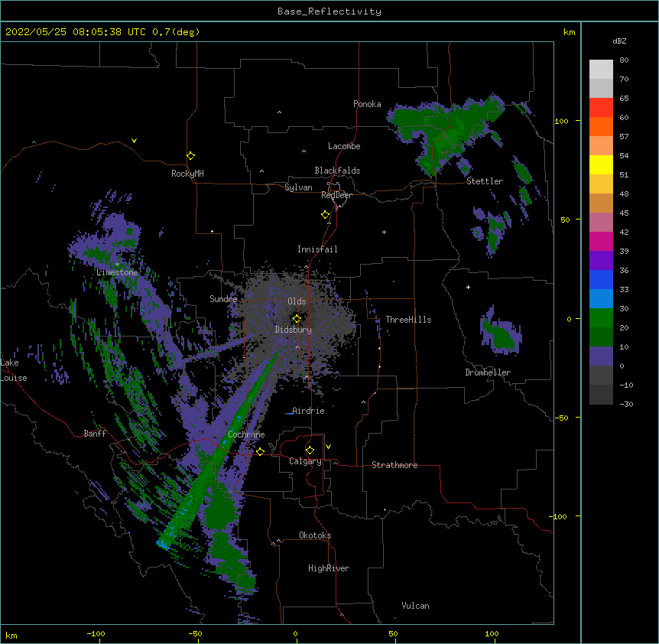
Task: Click the red 65 dBZ legend color
Action: point(601,108)
